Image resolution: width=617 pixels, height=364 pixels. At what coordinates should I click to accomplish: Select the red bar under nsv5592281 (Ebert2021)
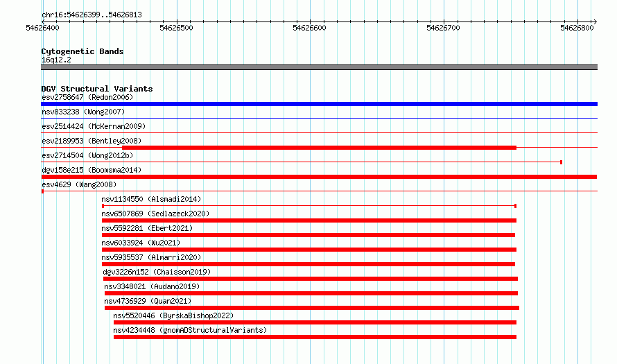308,235
